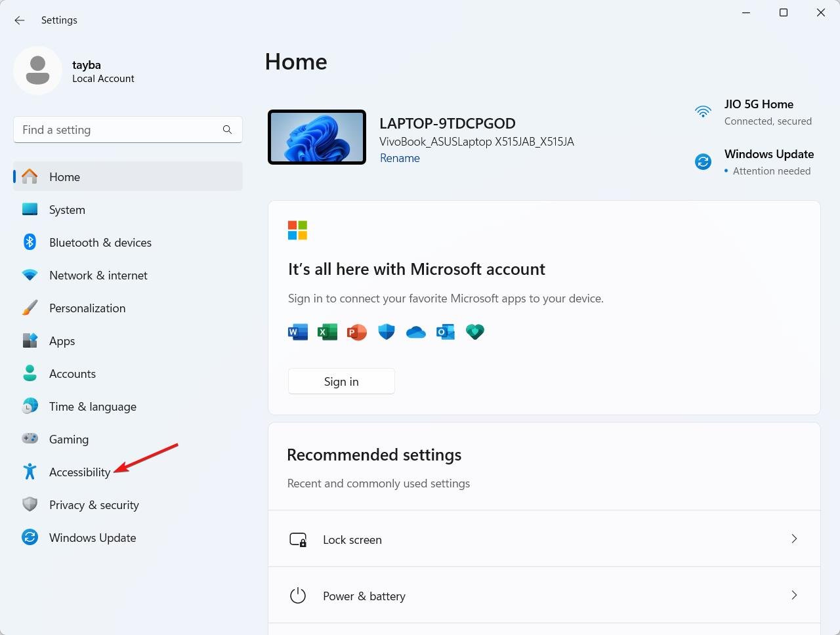Click the Wi-Fi status icon near JIO 5G Home
Image resolution: width=840 pixels, height=635 pixels.
coord(703,111)
